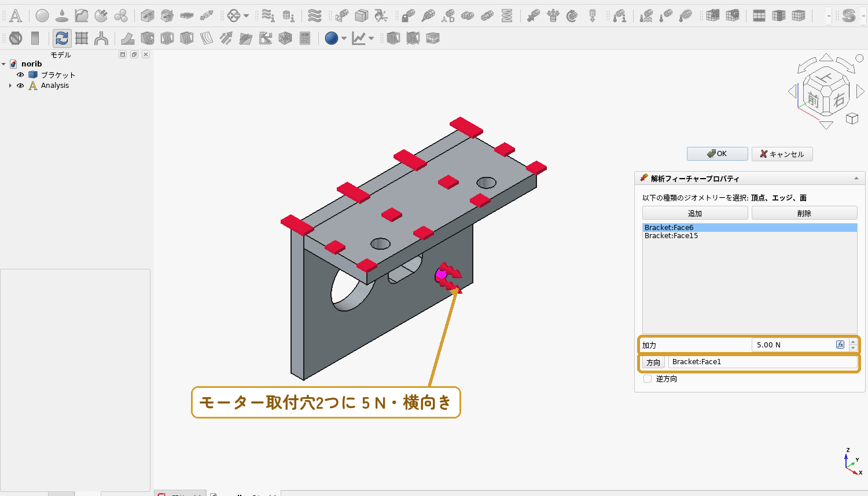Click the centrifugal load icon
The height and width of the screenshot is (496, 868).
point(572,16)
